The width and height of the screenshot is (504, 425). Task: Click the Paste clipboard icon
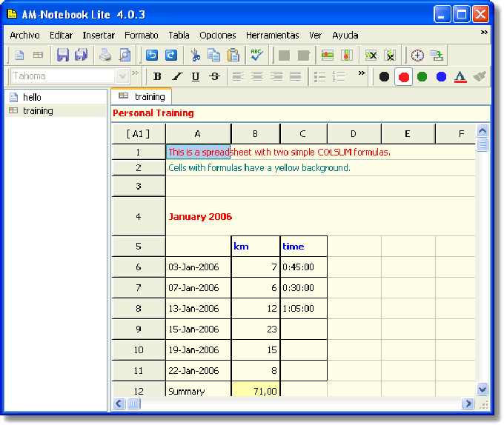233,55
